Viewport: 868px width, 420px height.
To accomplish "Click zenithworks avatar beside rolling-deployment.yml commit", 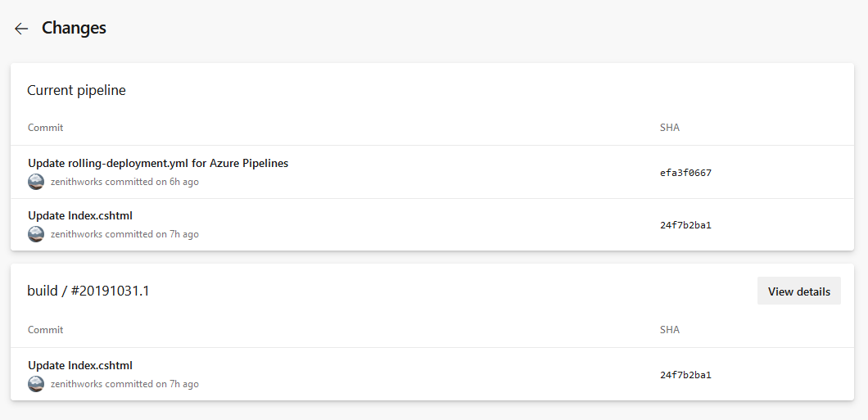I will click(36, 182).
